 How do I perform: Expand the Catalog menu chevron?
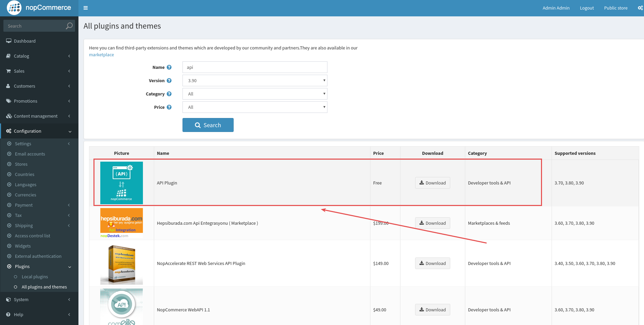point(69,56)
